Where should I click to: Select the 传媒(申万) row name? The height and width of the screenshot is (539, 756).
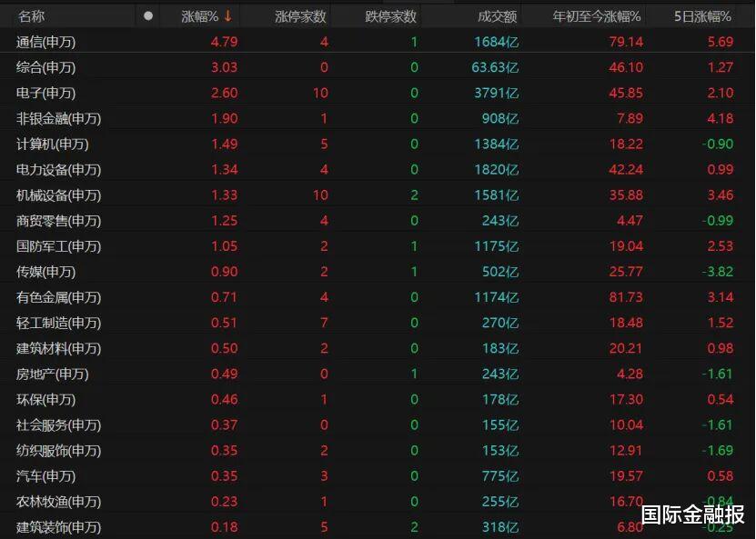(45, 272)
